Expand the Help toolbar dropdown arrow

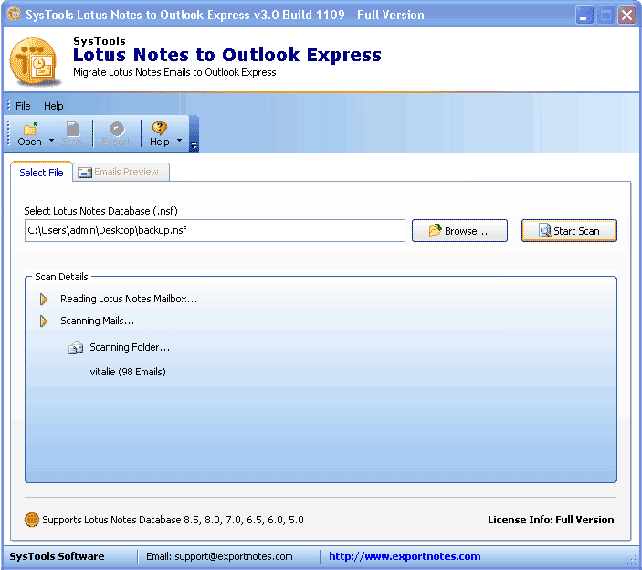(179, 140)
